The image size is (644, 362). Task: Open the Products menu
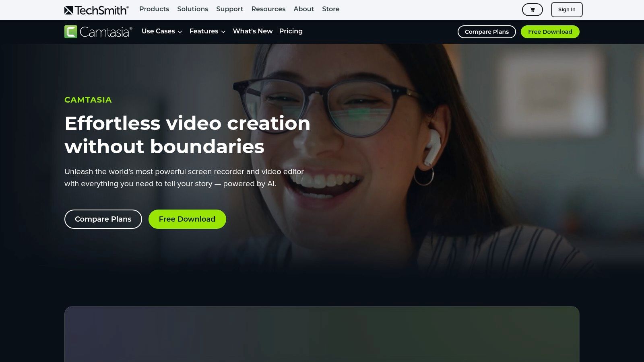[154, 9]
